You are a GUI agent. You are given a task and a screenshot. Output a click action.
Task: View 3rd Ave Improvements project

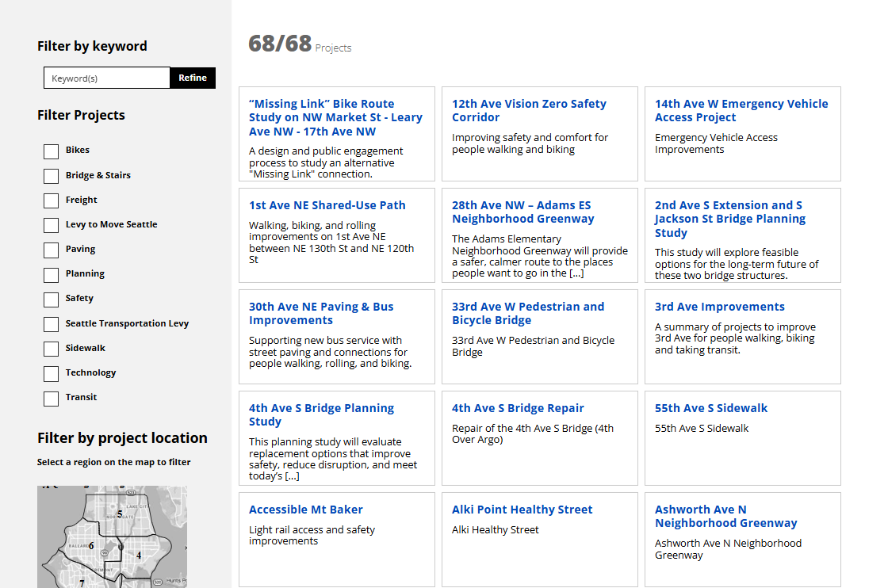[x=720, y=307]
